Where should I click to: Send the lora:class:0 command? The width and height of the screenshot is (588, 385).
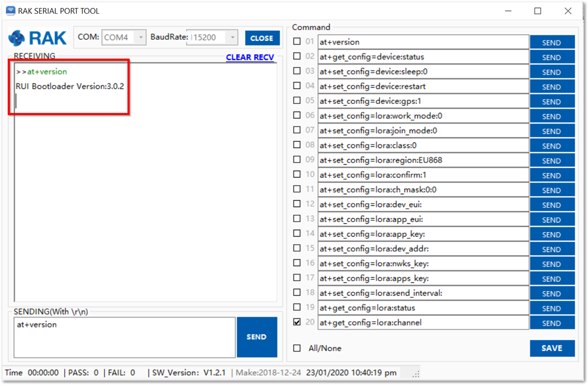pos(552,146)
